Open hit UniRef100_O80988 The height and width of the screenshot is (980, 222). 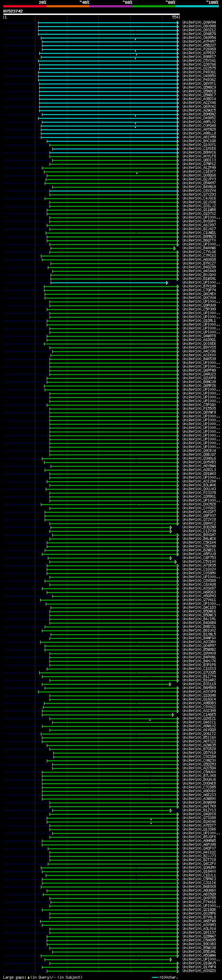[199, 26]
